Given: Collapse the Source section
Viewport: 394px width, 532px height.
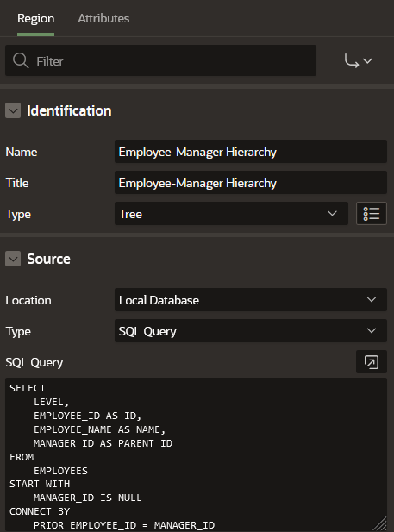Looking at the screenshot, I should 13,259.
